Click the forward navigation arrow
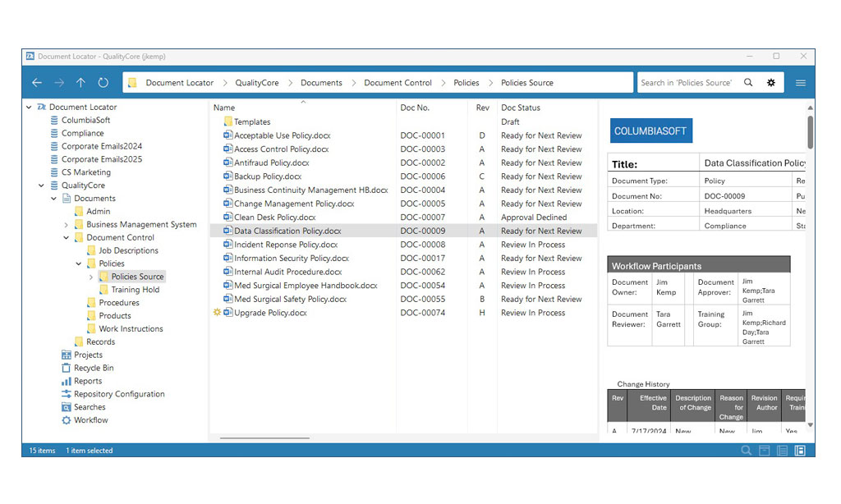This screenshot has width=841, height=504. tap(58, 82)
